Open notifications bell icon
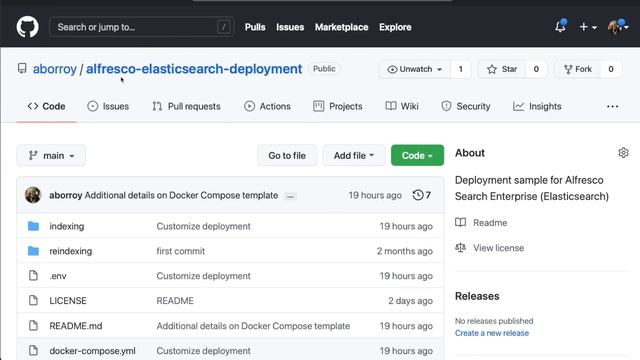 560,27
